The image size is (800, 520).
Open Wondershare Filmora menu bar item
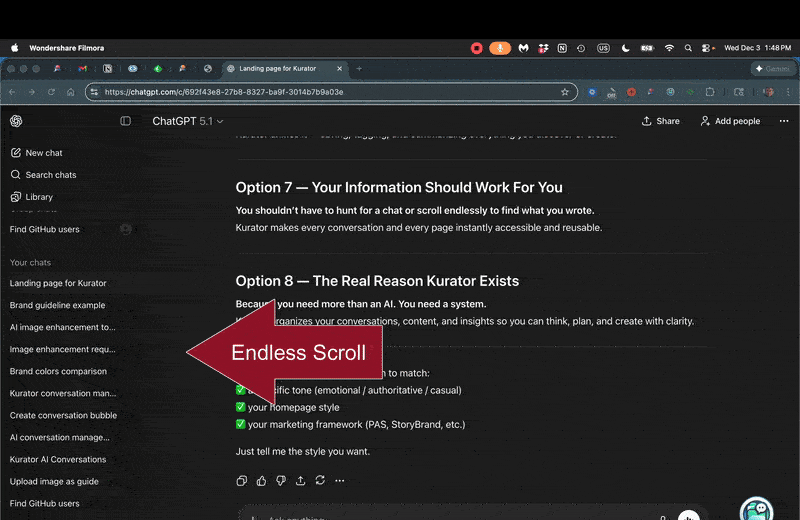click(66, 48)
